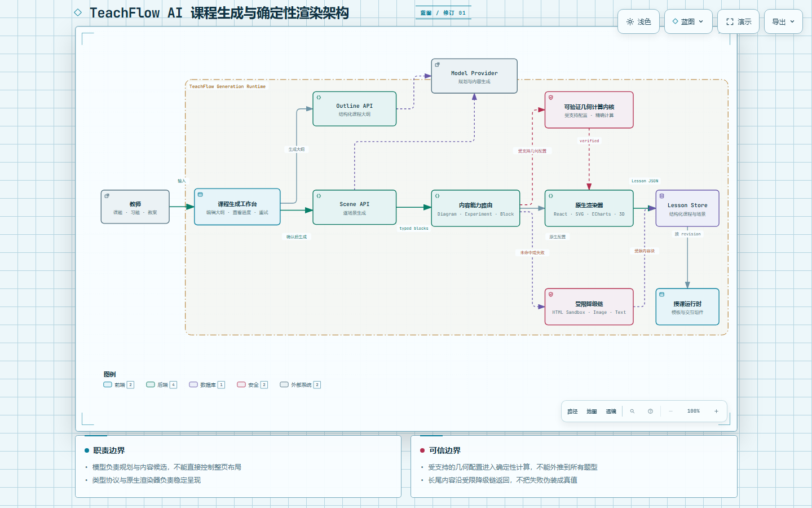Image resolution: width=812 pixels, height=508 pixels.
Task: Click the database icon on Lesson Store node
Action: [x=662, y=196]
